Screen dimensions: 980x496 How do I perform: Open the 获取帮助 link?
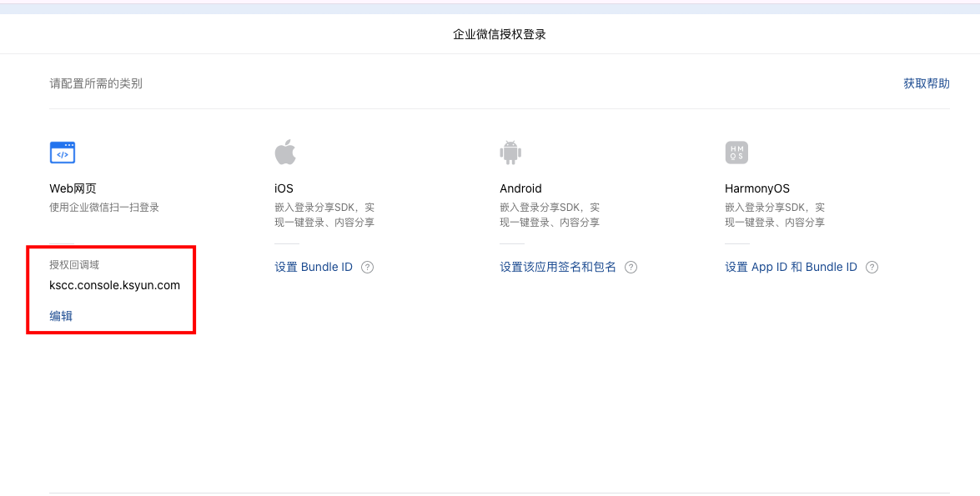(x=926, y=83)
